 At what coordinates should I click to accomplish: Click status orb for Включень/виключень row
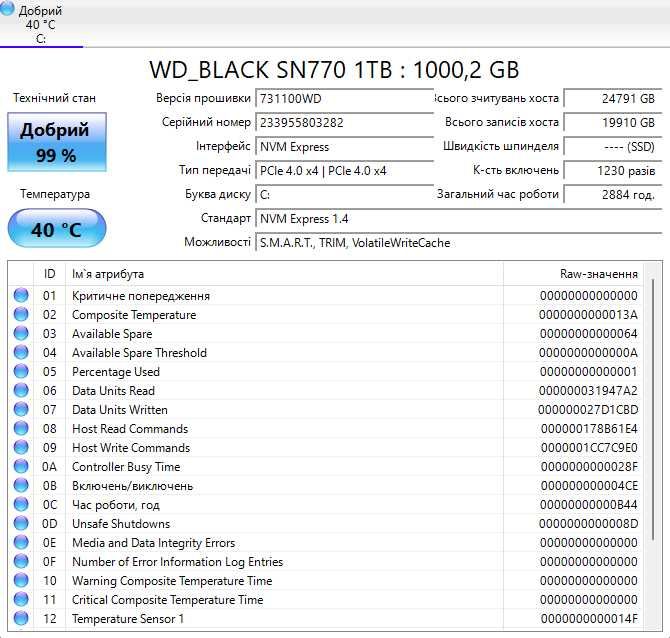(21, 485)
